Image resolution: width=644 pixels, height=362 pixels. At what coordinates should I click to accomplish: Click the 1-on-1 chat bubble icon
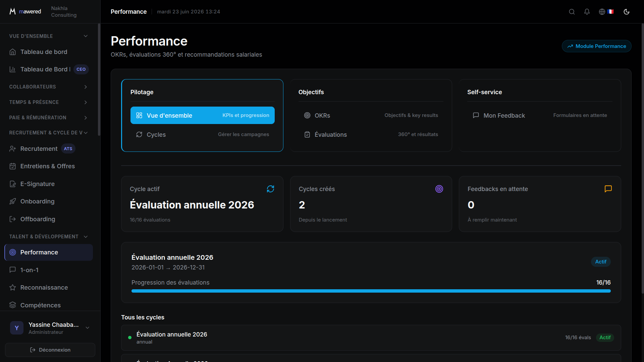coord(13,270)
